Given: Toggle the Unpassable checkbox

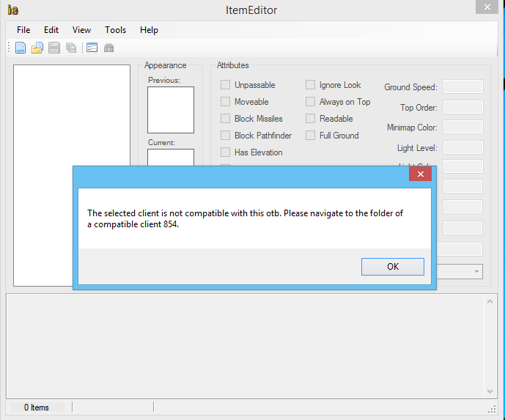Looking at the screenshot, I should pos(226,85).
